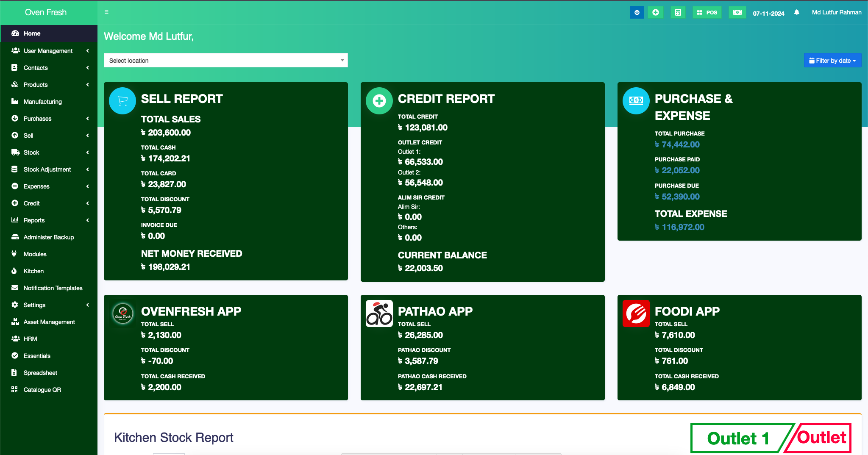Screen dimensions: 868x455
Task: Open the Sell menu item
Action: [49, 136]
